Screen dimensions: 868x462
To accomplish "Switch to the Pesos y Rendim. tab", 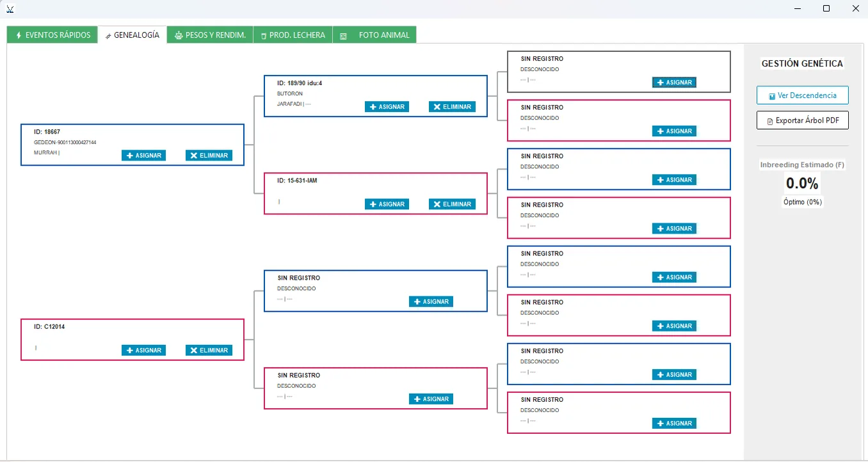I will pyautogui.click(x=210, y=35).
